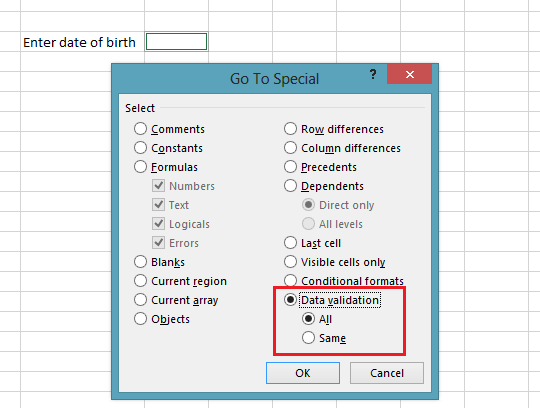Select the Comments radio option
540x408 pixels.
(x=141, y=129)
